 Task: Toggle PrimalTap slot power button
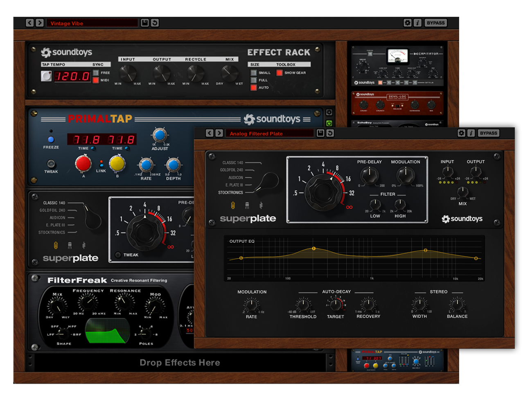click(329, 123)
